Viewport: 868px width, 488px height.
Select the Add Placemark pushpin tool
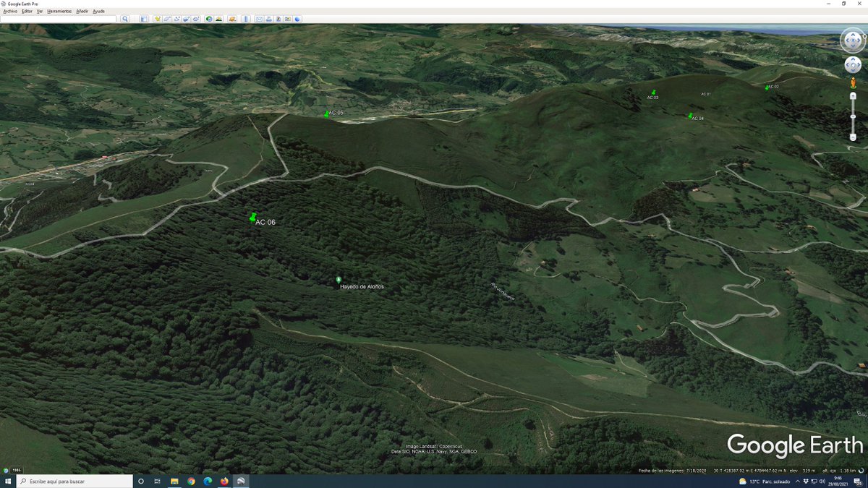click(x=157, y=19)
